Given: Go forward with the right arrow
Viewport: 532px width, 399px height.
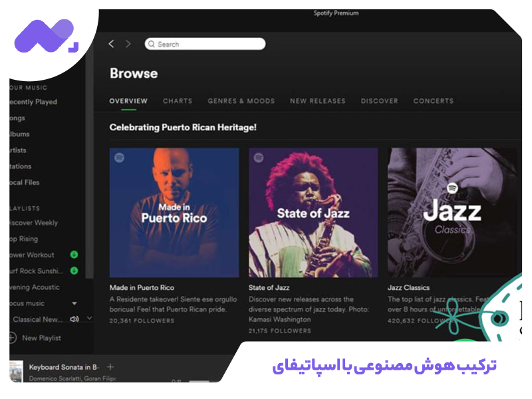Looking at the screenshot, I should [128, 44].
